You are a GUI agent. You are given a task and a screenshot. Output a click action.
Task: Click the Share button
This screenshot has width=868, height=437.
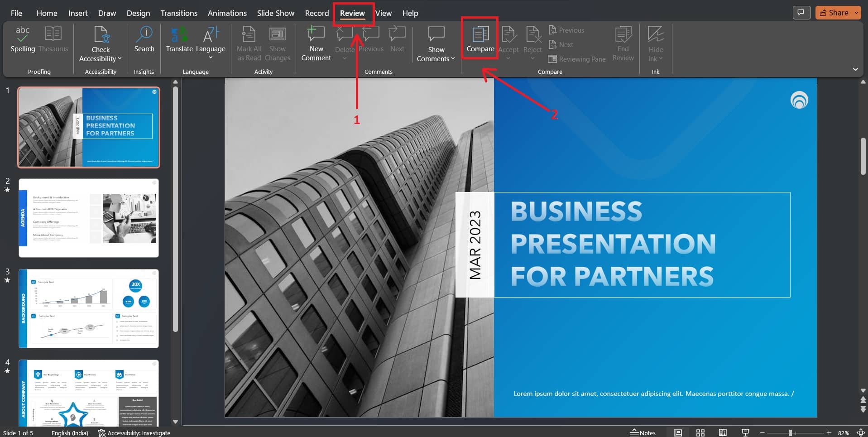click(x=835, y=12)
